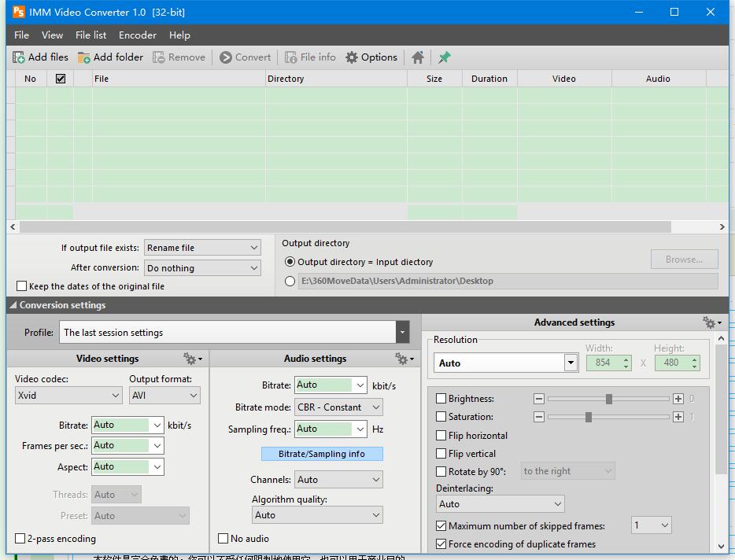Check Flip horizontal
Screen dimensions: 735x560
pos(441,436)
